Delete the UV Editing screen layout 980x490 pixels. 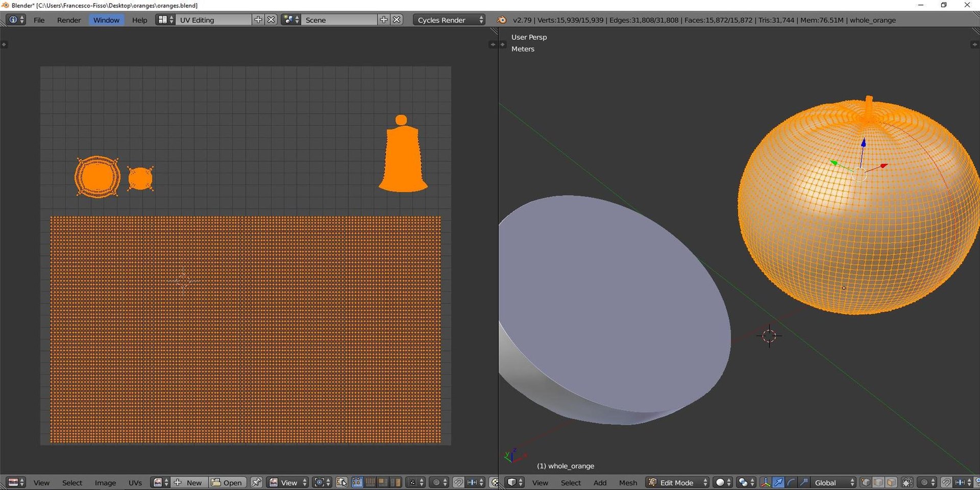tap(271, 20)
